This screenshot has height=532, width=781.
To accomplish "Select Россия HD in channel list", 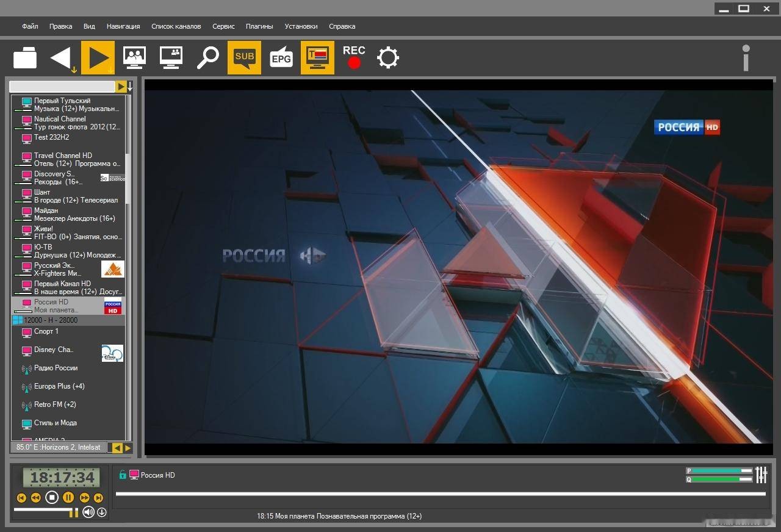I will (x=68, y=306).
